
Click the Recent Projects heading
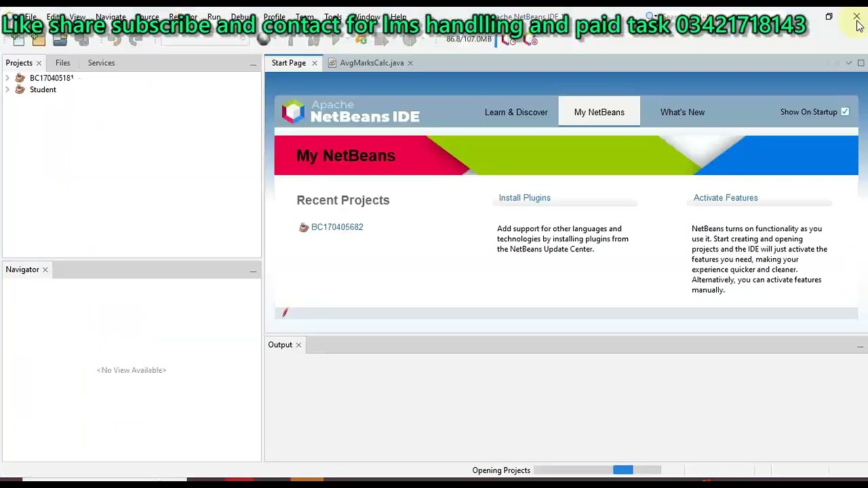[343, 200]
